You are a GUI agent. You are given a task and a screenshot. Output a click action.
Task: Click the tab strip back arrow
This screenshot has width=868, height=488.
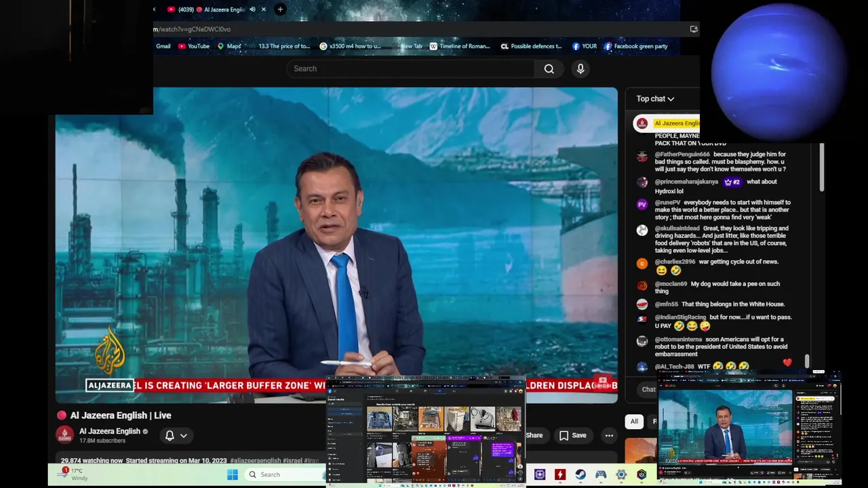point(154,9)
